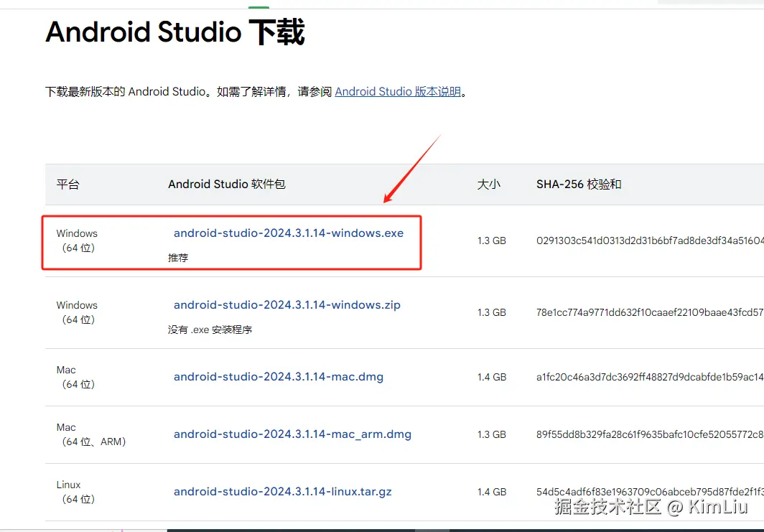Click the 大小 column header

pos(489,184)
